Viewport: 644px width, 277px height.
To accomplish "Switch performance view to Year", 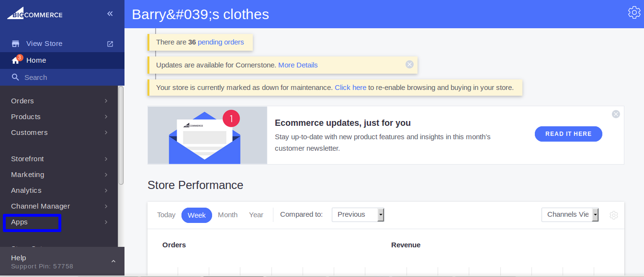I will tap(256, 215).
